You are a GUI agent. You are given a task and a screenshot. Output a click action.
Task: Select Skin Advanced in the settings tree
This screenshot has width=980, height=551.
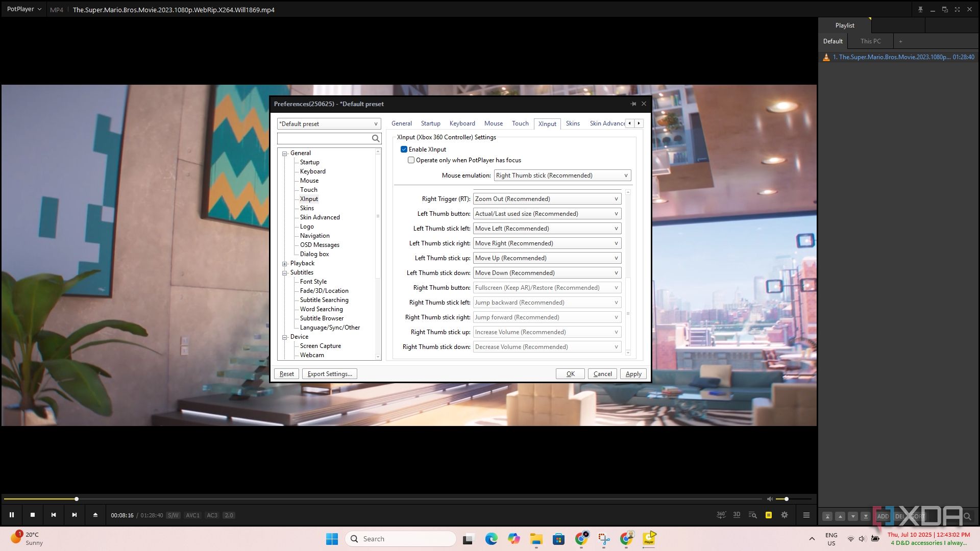[320, 217]
